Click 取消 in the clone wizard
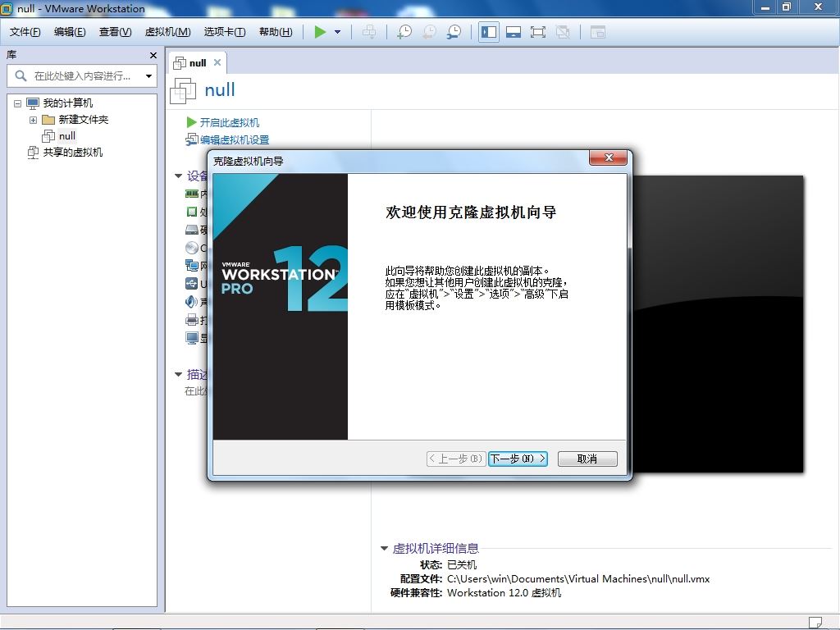The height and width of the screenshot is (630, 840). (x=587, y=459)
